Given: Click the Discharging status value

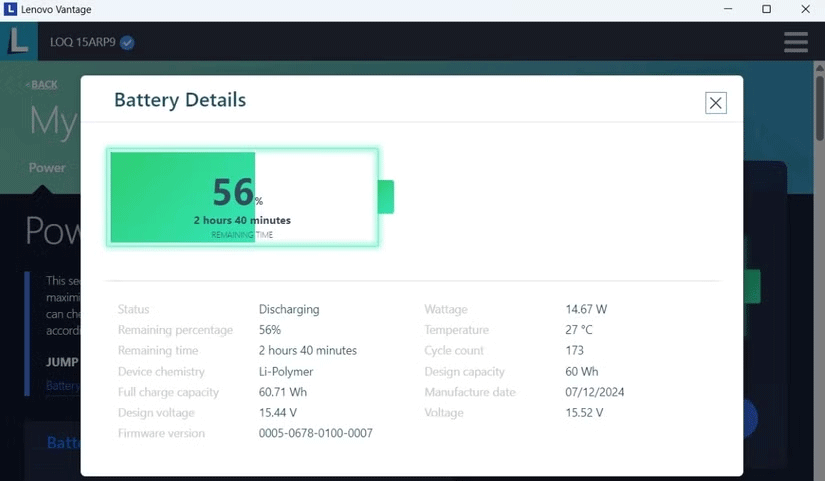Looking at the screenshot, I should [289, 309].
